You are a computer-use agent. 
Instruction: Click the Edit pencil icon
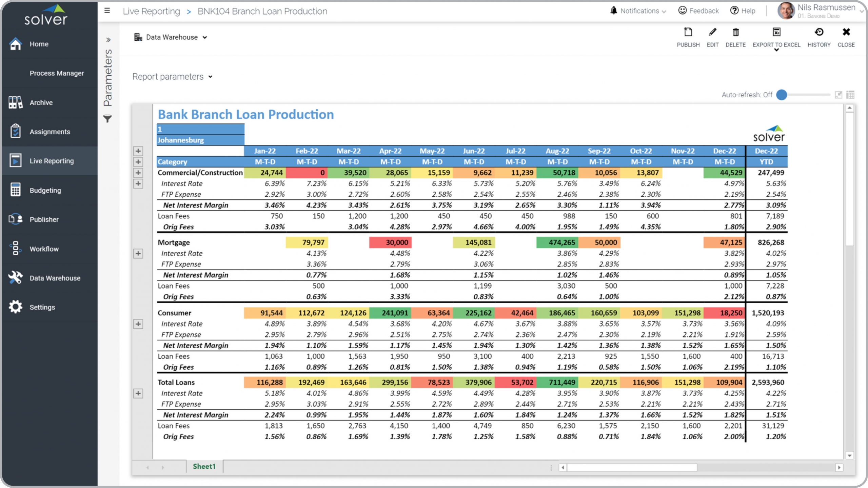(x=712, y=33)
